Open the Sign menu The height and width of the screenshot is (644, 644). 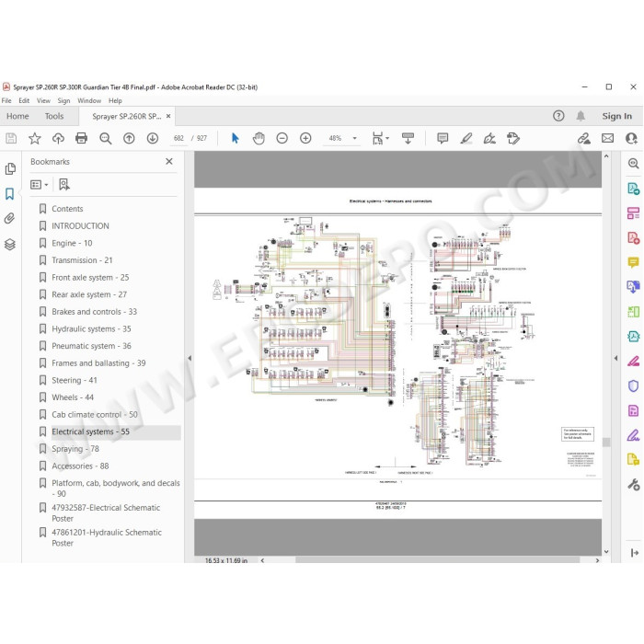pyautogui.click(x=63, y=100)
